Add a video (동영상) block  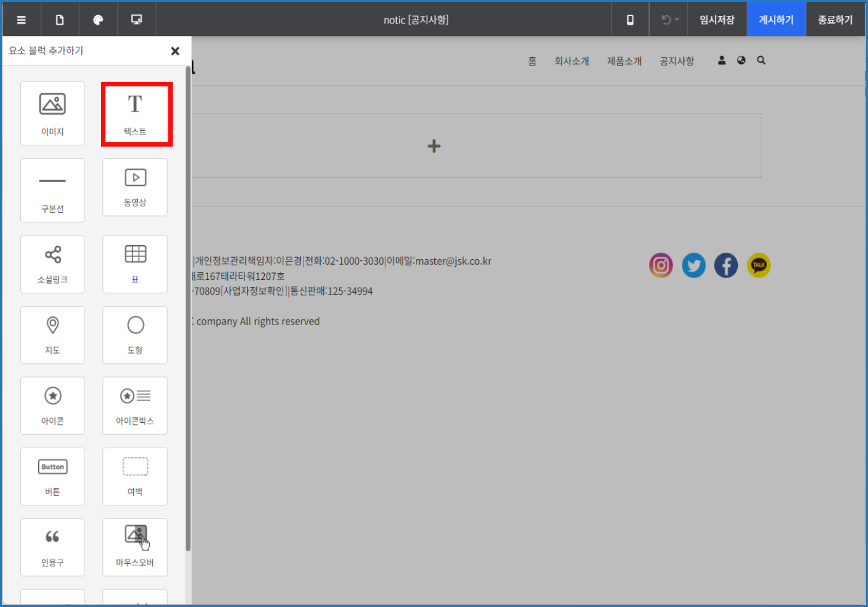pos(135,187)
